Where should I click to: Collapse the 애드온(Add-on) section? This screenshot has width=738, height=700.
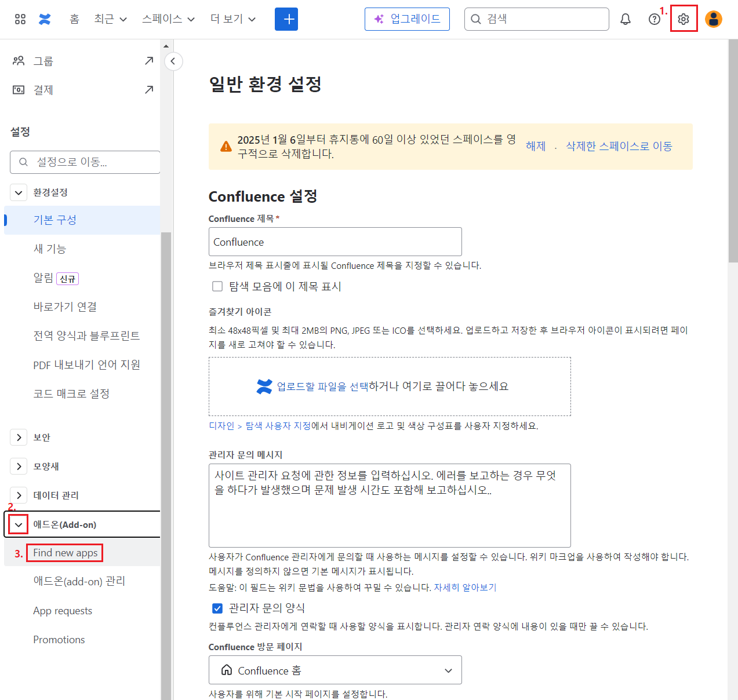(19, 525)
